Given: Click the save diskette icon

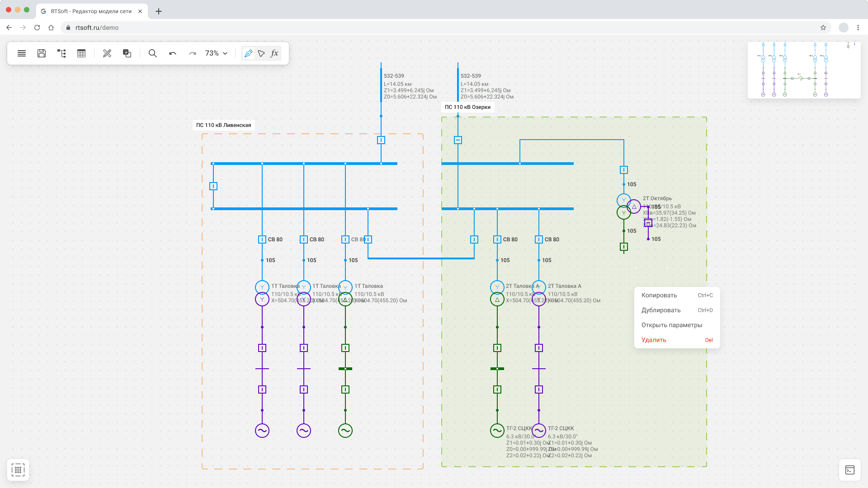Looking at the screenshot, I should coord(42,53).
